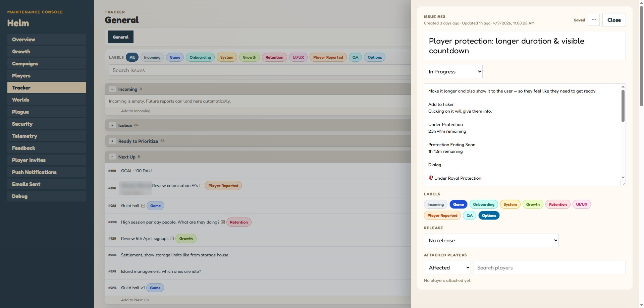Enable the QA label on issue #53
The width and height of the screenshot is (644, 308).
coord(469,215)
